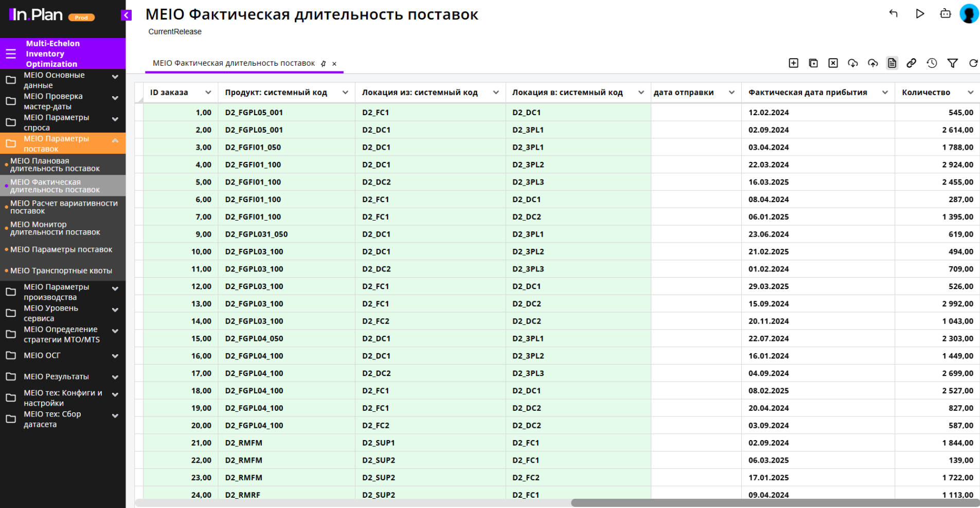Collapse the sidebar with purple arrow
Viewport: 980px width, 508px height.
coord(126,15)
